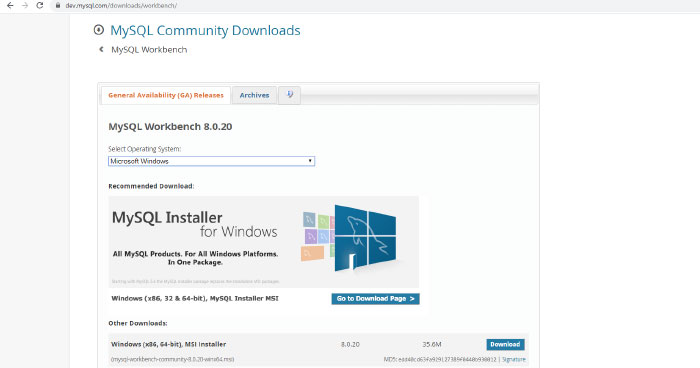Open the MySQL Workbench breadcrumb link
Image resolution: width=700 pixels, height=368 pixels.
pos(149,50)
